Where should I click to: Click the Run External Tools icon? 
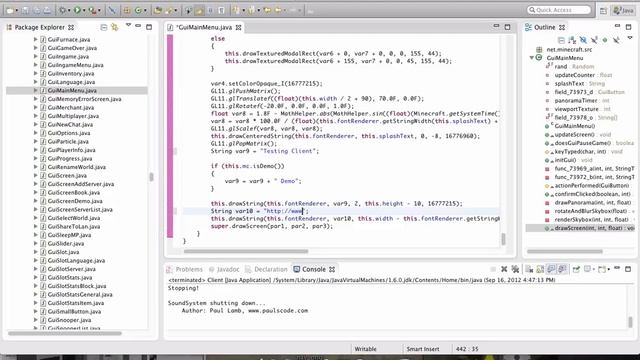[93, 11]
